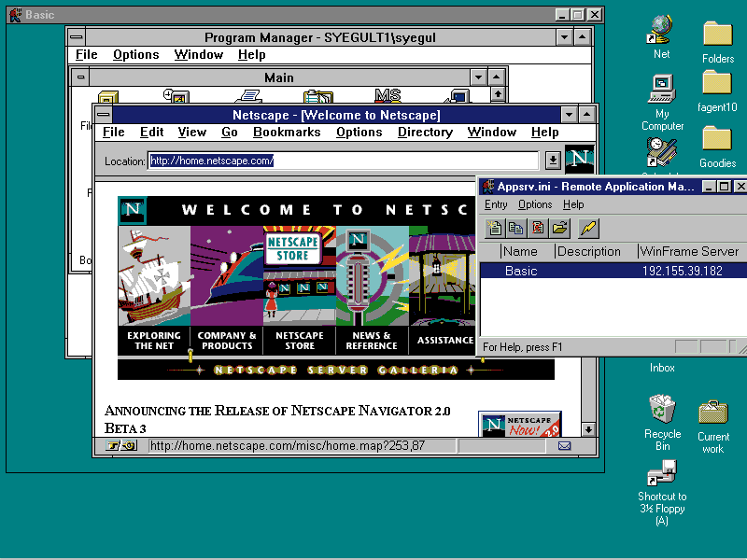
Task: Click the Basic title bar application icon
Action: [x=15, y=15]
